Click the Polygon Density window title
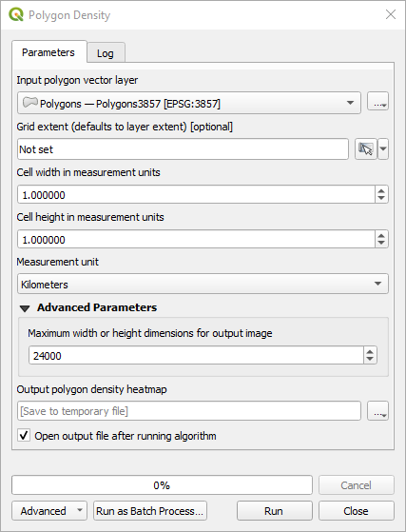Viewport: 406px width, 532px height. click(69, 15)
